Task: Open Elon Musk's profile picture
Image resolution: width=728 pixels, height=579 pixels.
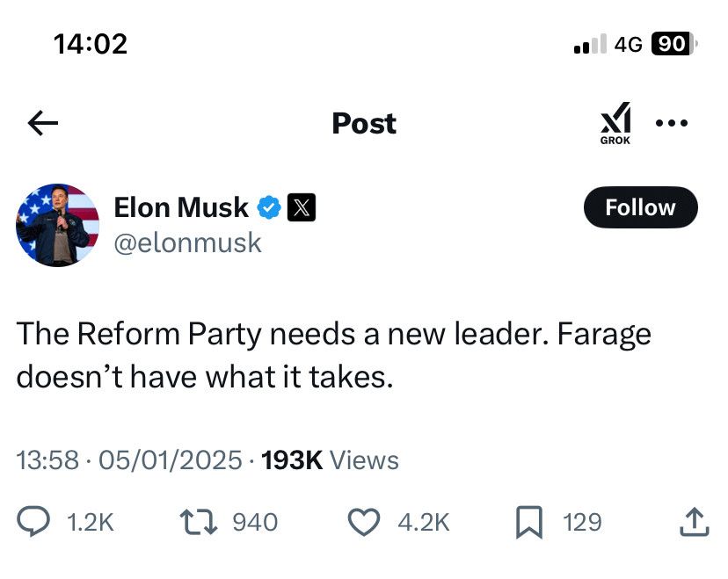Action: click(x=57, y=225)
